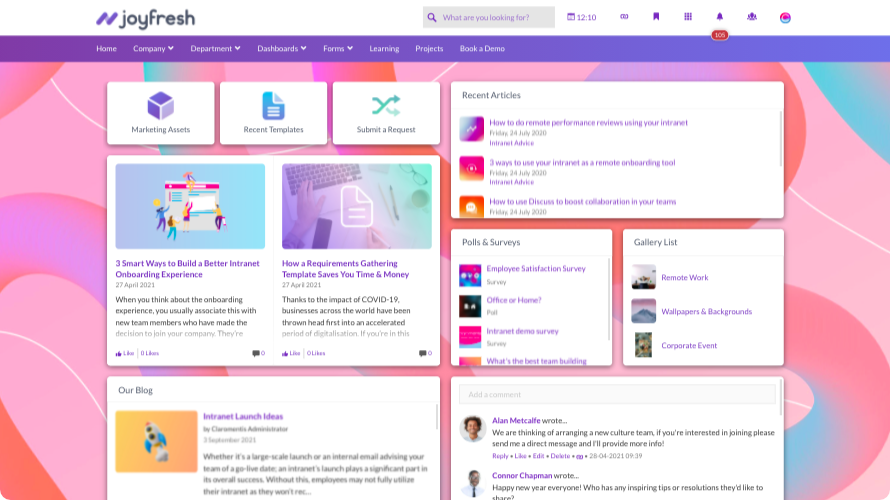Open Marketing Assets cube tile
The height and width of the screenshot is (500, 890).
coord(161,113)
